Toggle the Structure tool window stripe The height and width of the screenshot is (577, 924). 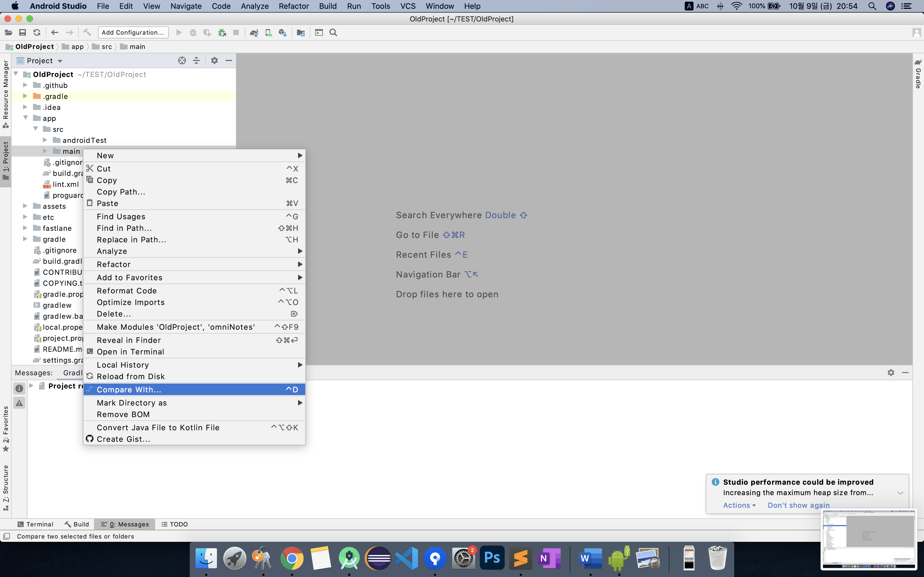(5, 487)
